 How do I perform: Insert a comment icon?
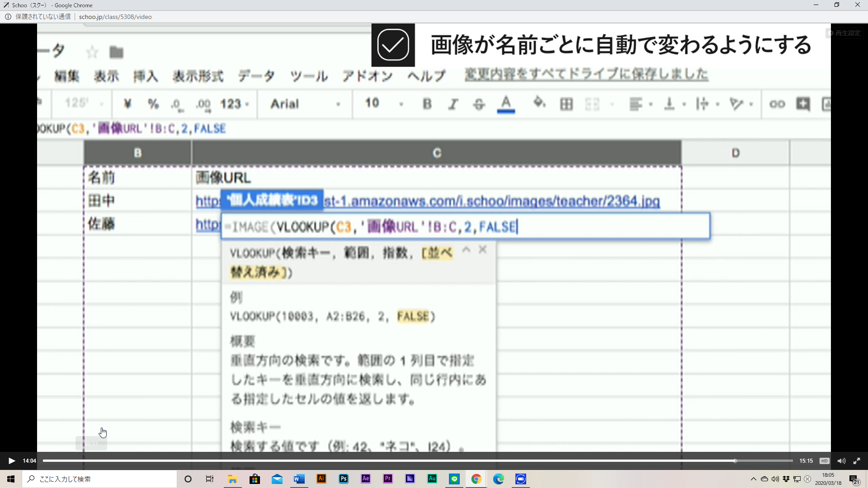803,104
